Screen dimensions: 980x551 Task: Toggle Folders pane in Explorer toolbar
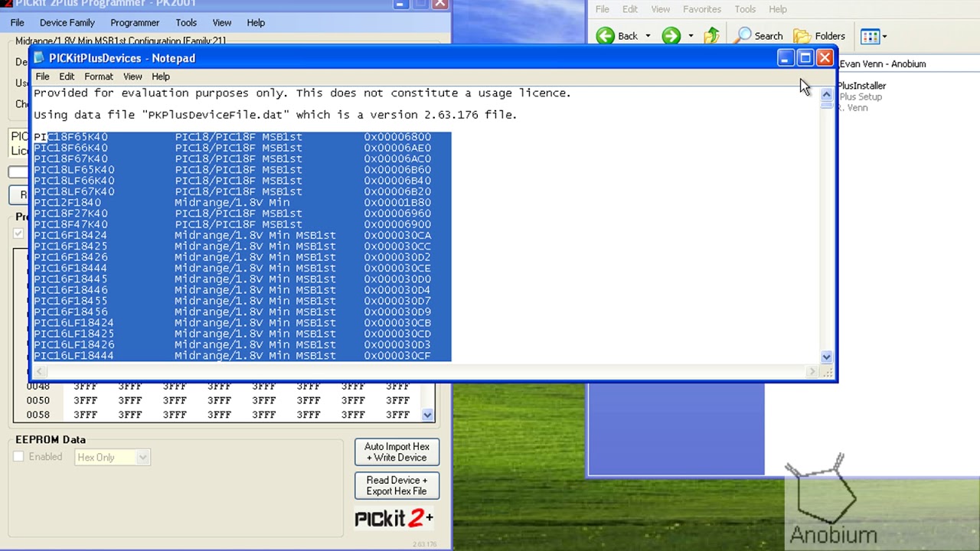coord(819,36)
